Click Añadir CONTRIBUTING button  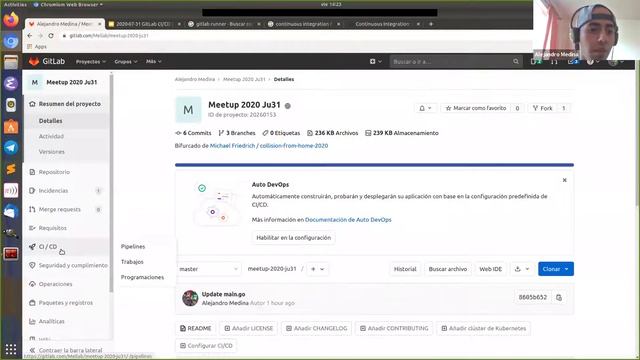pos(394,328)
